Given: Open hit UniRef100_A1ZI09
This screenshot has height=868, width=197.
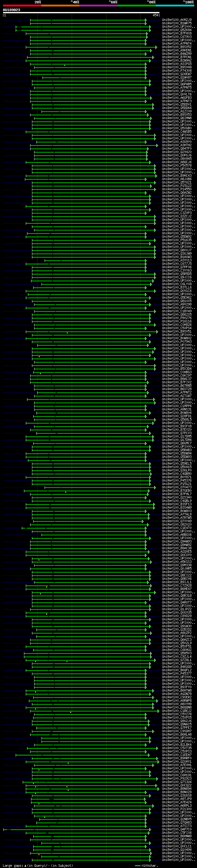Looking at the screenshot, I should [177, 111].
